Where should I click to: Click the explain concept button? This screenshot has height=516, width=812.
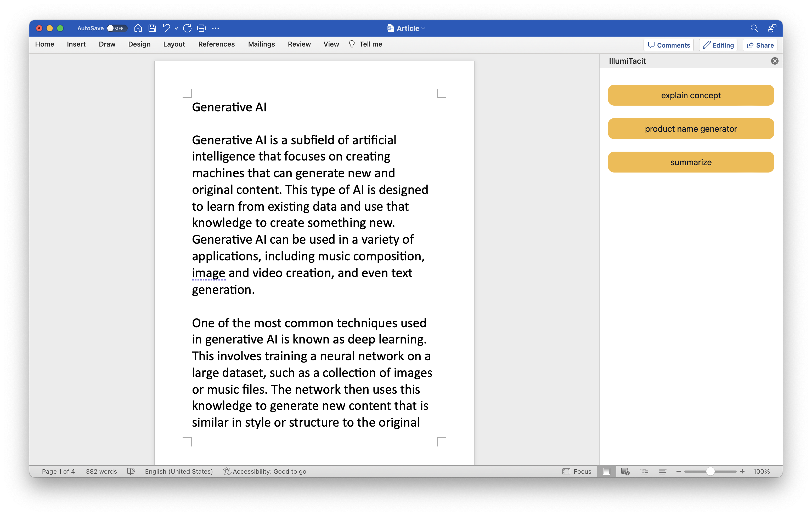(x=691, y=95)
